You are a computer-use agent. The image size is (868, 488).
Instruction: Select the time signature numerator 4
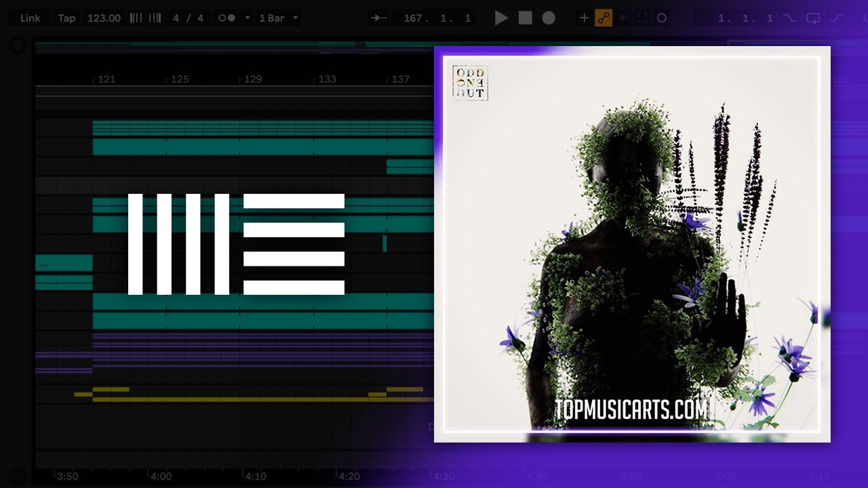[x=176, y=18]
